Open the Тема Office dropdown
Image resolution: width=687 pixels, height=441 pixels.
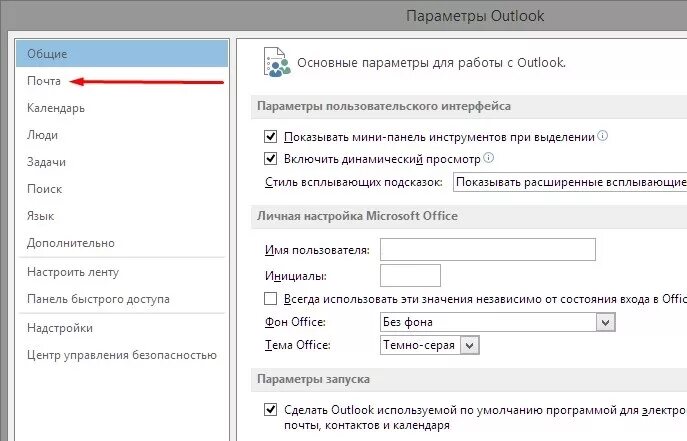[x=429, y=345]
